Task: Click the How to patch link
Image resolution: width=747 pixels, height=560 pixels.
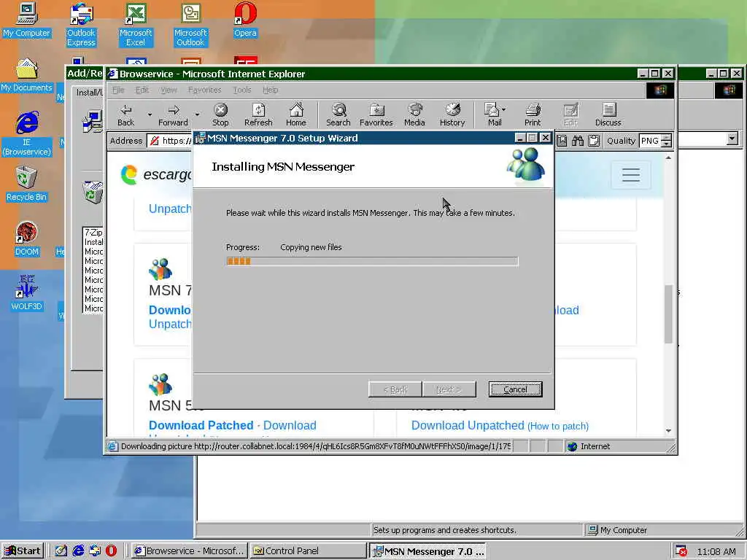Action: click(x=558, y=426)
